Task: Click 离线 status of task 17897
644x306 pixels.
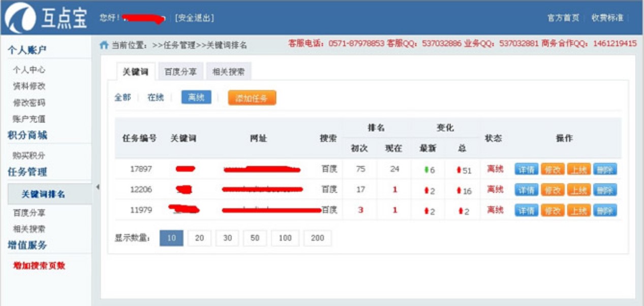Action: (495, 168)
